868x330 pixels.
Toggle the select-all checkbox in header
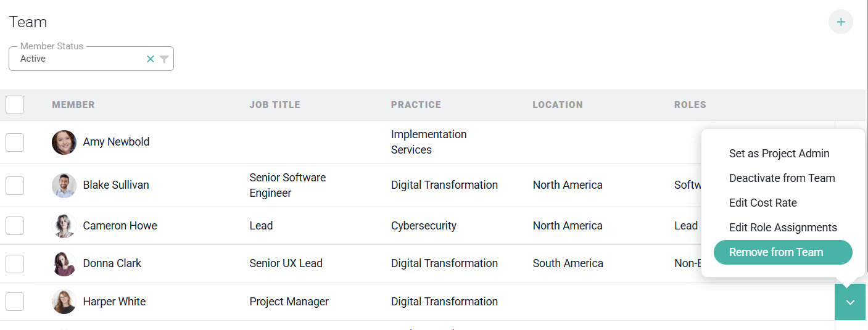(x=15, y=105)
